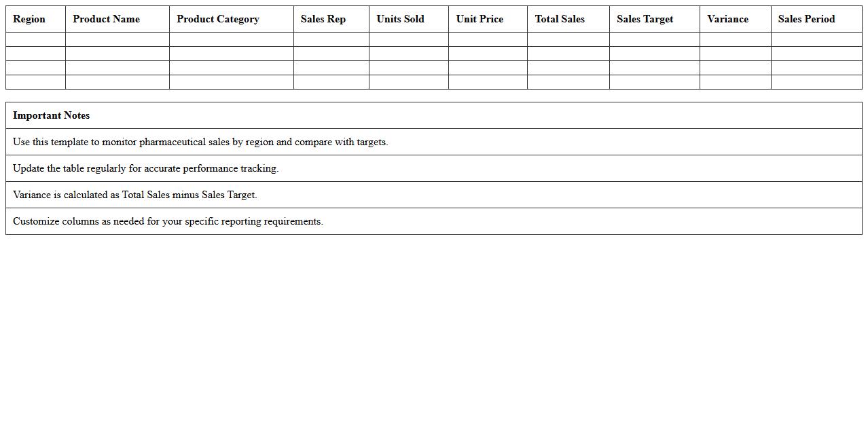Select first empty row's Units Sold cell
This screenshot has height=441, width=868.
tap(408, 39)
